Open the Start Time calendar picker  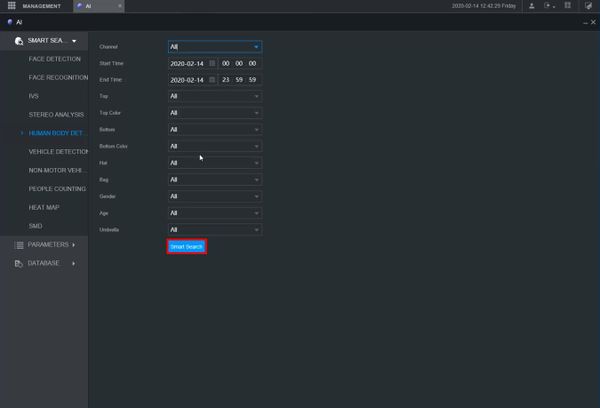(x=212, y=63)
